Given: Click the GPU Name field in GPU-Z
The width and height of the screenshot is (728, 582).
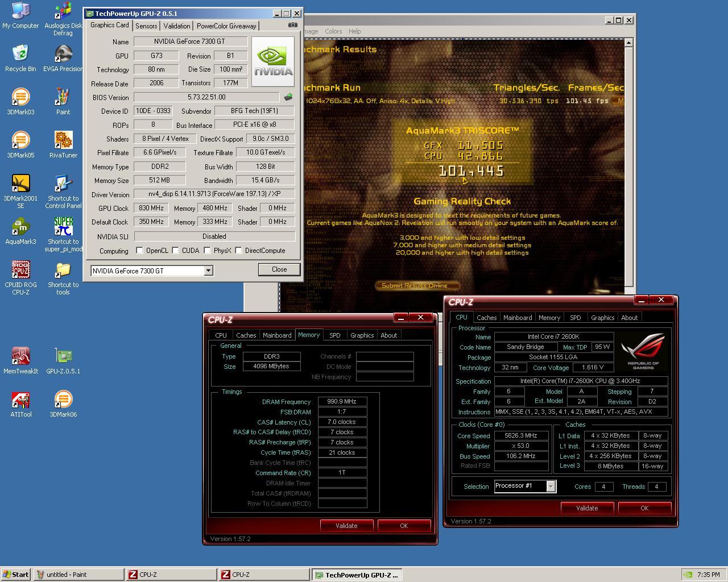Looking at the screenshot, I should coord(191,41).
